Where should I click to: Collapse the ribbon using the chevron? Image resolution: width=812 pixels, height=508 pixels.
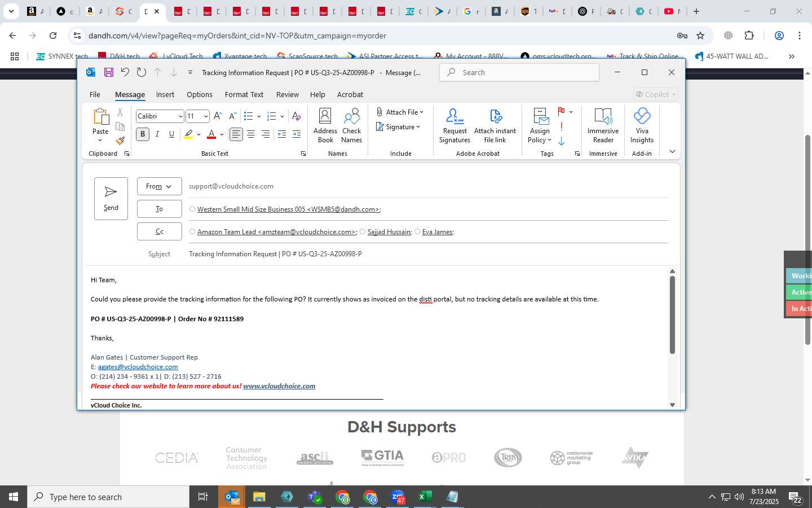coord(672,151)
